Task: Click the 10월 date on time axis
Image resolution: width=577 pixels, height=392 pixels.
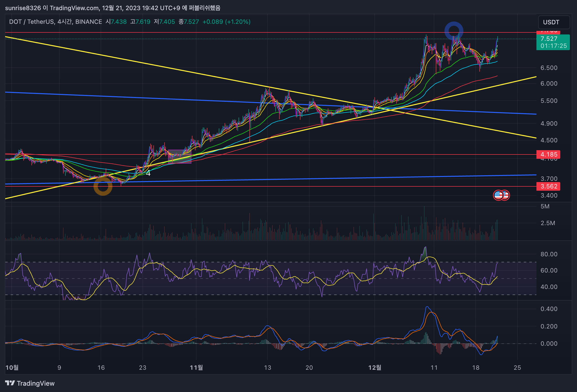Action: coord(12,367)
